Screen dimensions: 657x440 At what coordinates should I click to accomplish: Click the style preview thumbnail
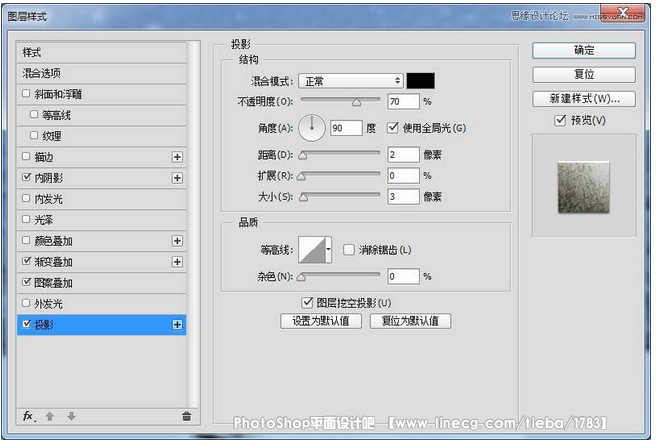click(x=583, y=187)
